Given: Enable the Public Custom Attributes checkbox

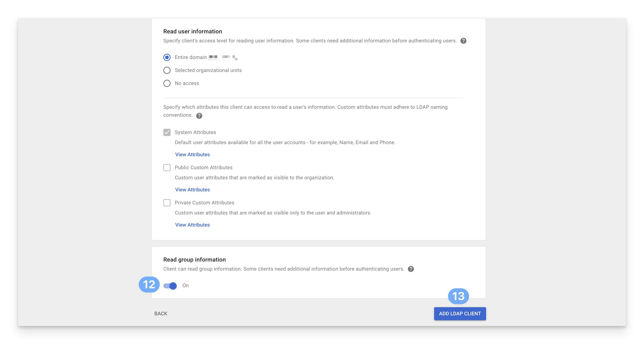Looking at the screenshot, I should pos(167,168).
